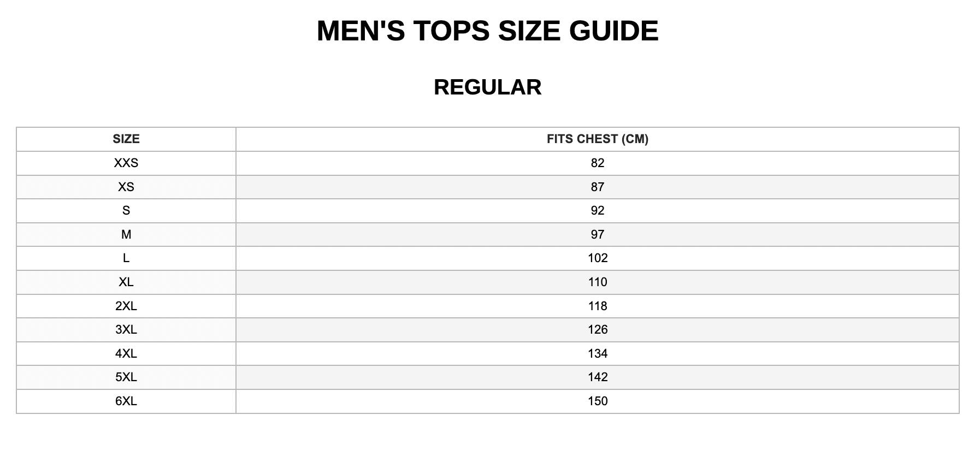Click the chest value 82
The width and height of the screenshot is (980, 462).
point(598,163)
